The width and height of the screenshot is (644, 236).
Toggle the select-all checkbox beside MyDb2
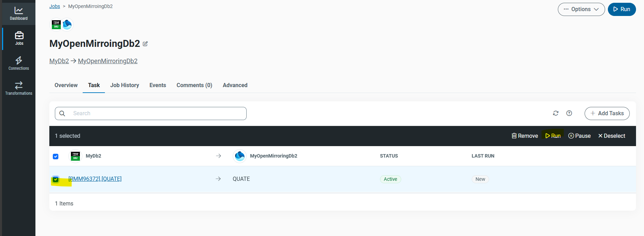tap(56, 157)
